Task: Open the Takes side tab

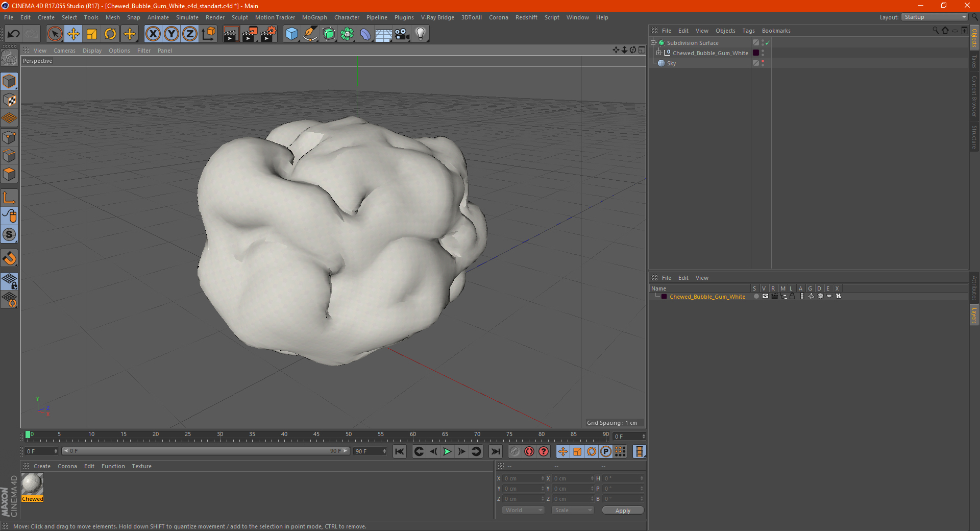Action: point(974,61)
